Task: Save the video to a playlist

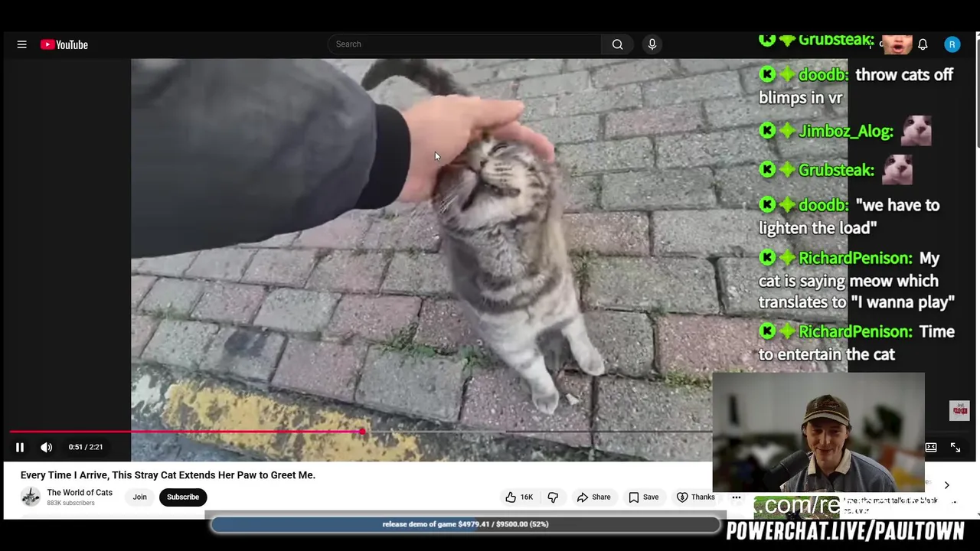Action: pos(644,497)
